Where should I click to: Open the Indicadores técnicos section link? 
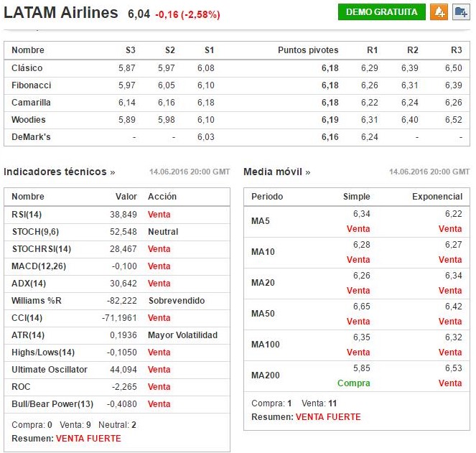(60, 172)
